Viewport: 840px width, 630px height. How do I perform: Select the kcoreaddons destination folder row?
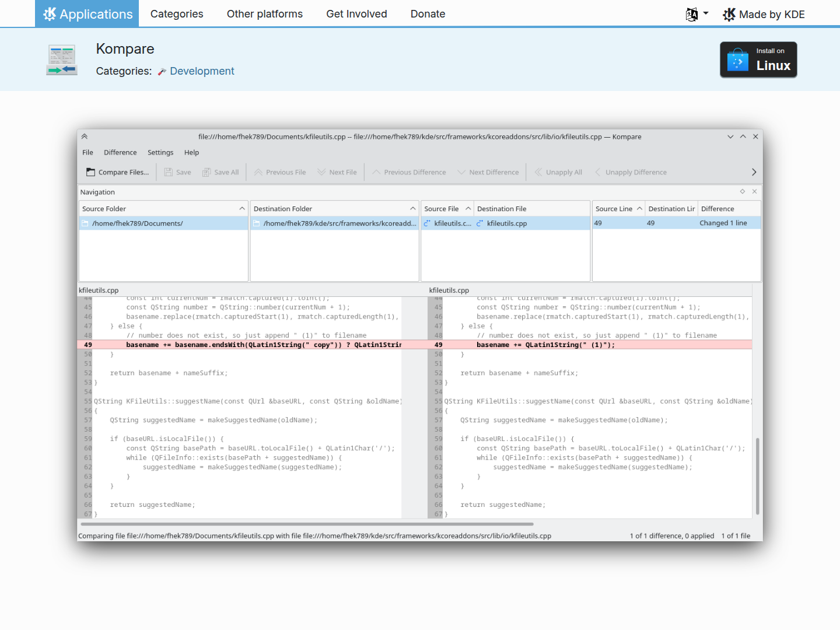pyautogui.click(x=335, y=223)
